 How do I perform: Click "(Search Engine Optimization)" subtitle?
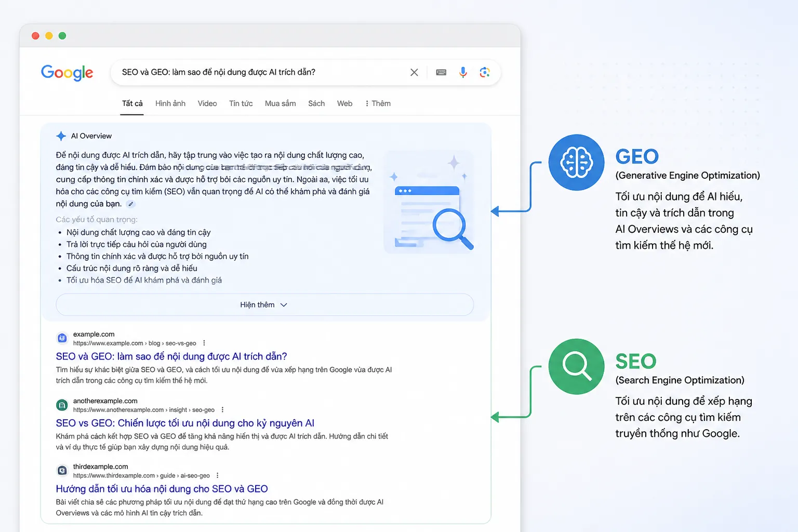point(680,380)
